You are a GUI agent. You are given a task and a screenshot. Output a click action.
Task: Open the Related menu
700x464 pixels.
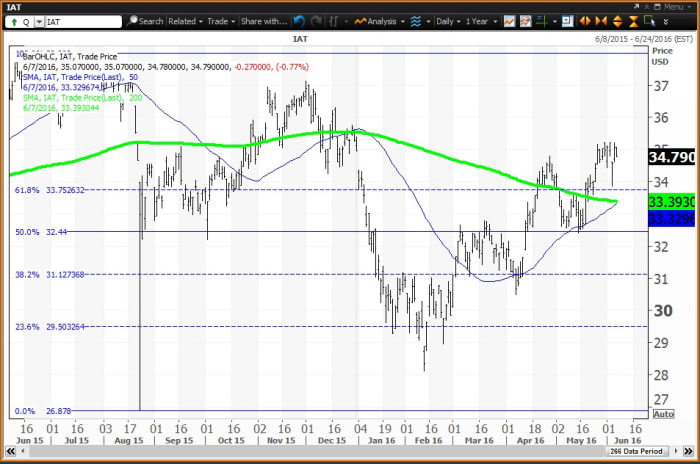tap(185, 20)
